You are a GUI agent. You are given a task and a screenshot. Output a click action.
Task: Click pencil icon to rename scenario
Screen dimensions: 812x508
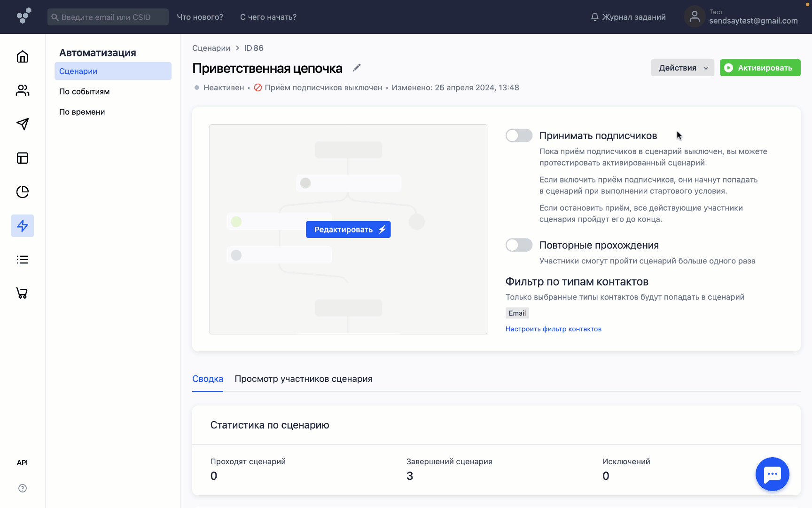(x=357, y=68)
